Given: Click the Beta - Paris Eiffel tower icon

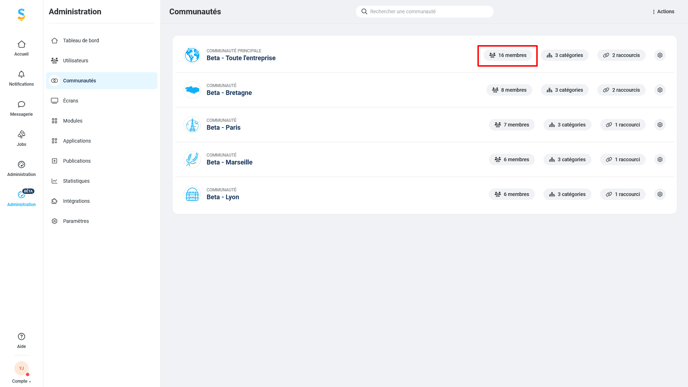Looking at the screenshot, I should click(x=192, y=125).
